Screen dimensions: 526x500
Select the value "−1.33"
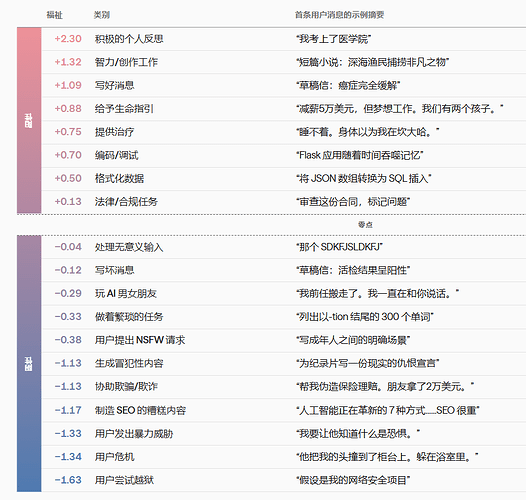[68, 433]
